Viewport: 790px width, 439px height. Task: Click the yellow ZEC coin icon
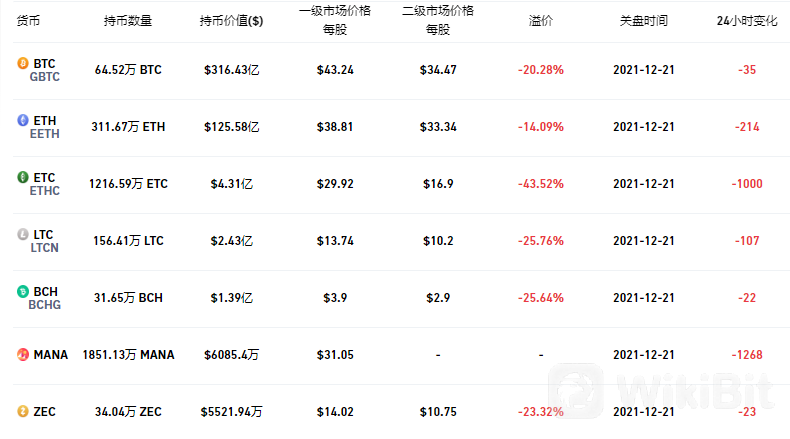point(23,411)
